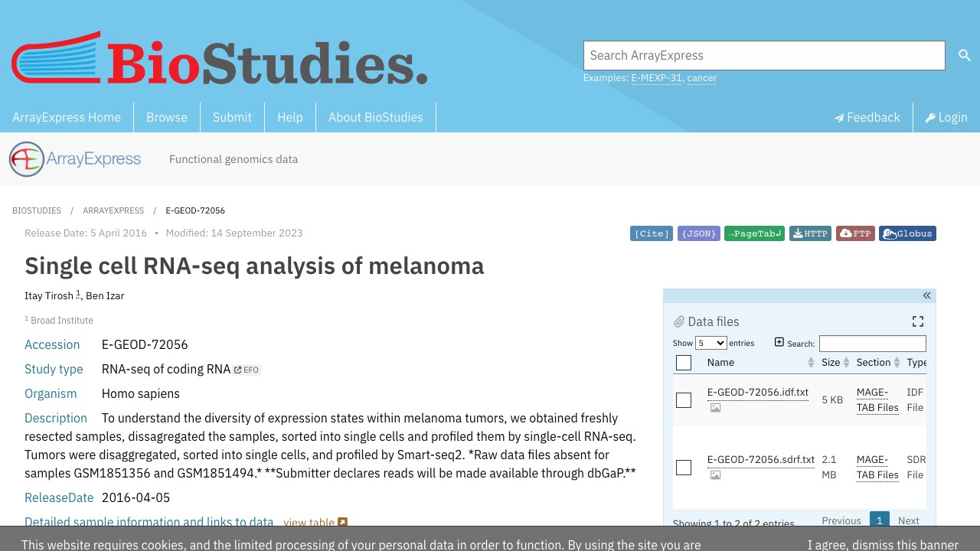Open the Browse menu item
The width and height of the screenshot is (980, 551).
coord(167,117)
